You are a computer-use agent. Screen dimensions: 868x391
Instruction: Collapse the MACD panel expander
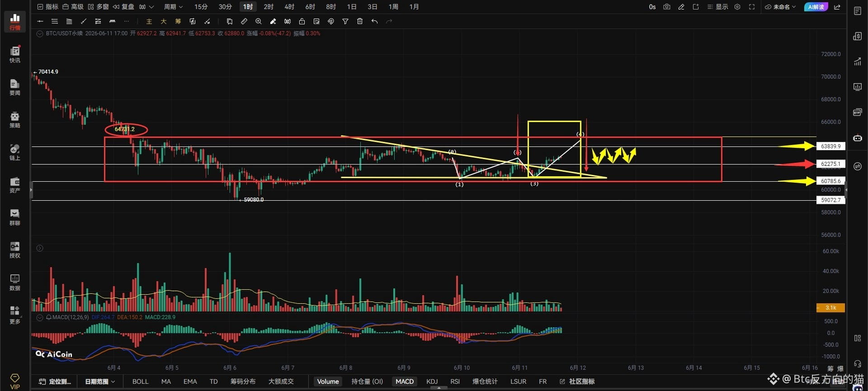[40, 317]
